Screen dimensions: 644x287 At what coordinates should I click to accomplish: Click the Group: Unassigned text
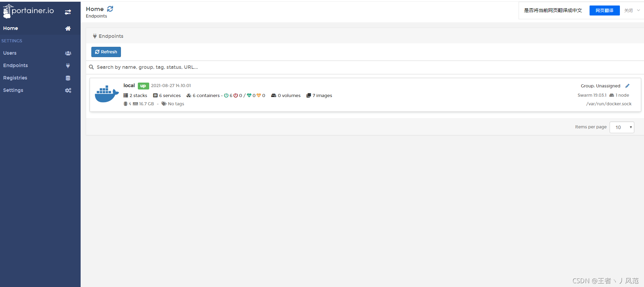tap(601, 86)
